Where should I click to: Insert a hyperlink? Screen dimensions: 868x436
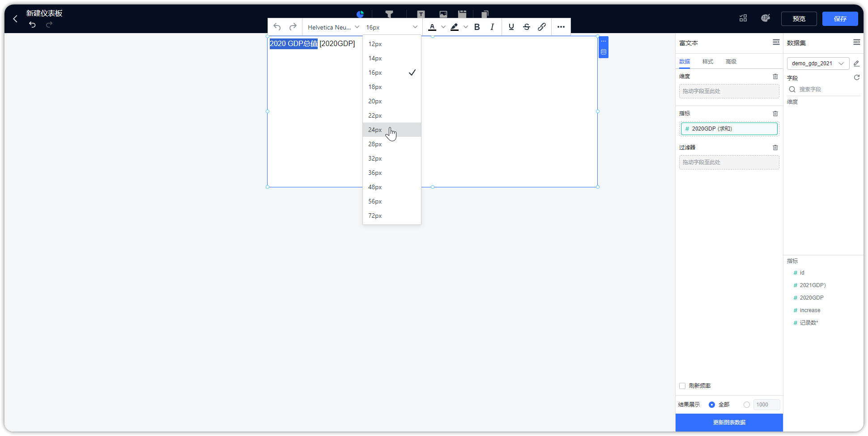click(542, 27)
